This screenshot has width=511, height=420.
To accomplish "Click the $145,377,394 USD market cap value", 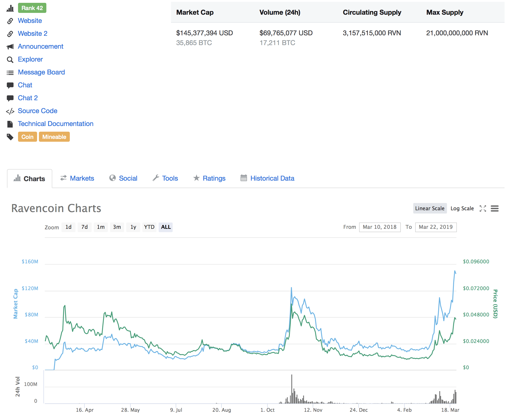I will point(205,33).
